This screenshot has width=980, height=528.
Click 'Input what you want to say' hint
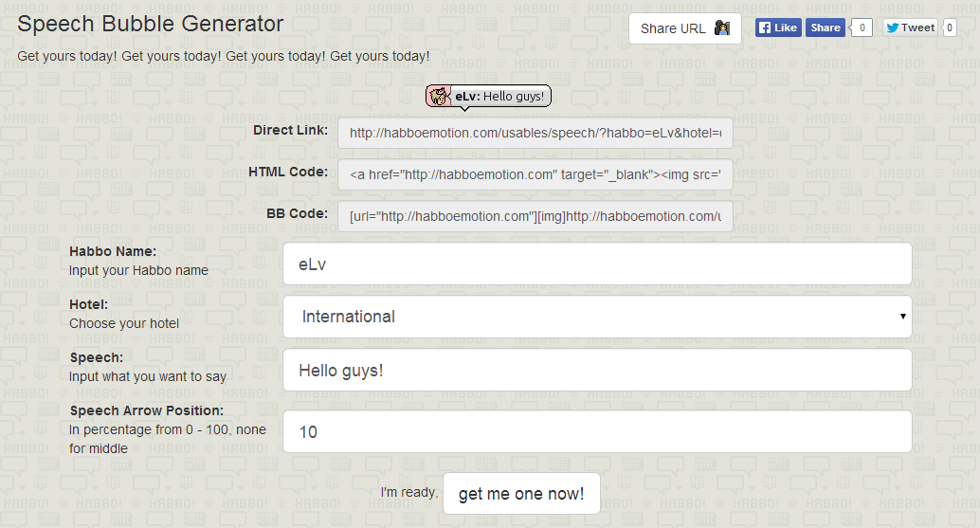[x=148, y=376]
